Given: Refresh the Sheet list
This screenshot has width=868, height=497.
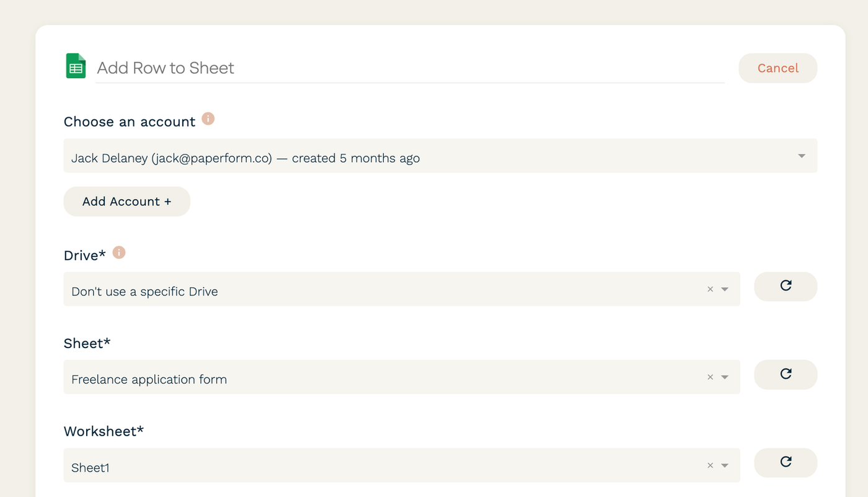Looking at the screenshot, I should [x=786, y=374].
